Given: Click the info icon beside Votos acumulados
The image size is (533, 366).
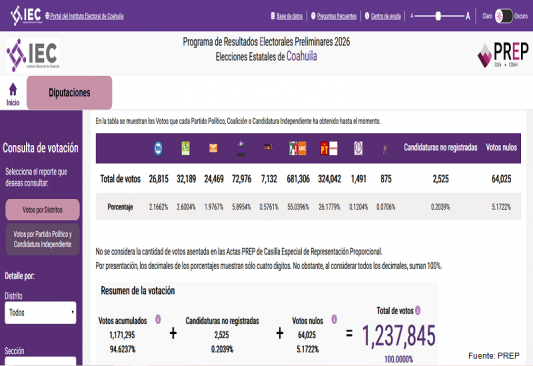Looking at the screenshot, I should [158, 319].
